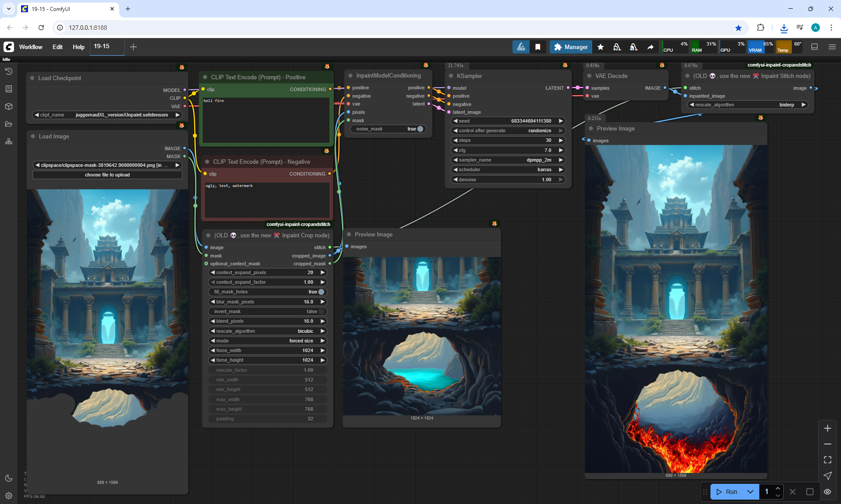Toggle dark theme moon icon
The height and width of the screenshot is (504, 841).
[x=9, y=478]
